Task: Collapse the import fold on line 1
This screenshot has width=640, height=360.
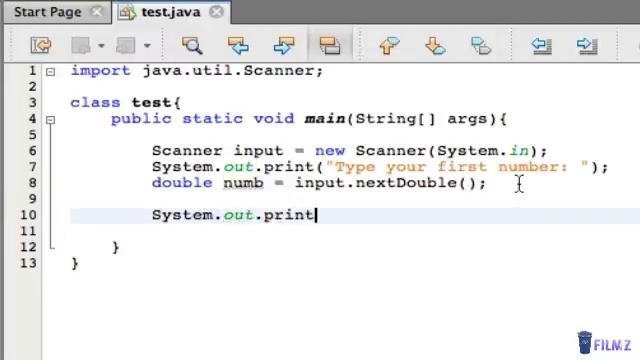Action: [50, 72]
